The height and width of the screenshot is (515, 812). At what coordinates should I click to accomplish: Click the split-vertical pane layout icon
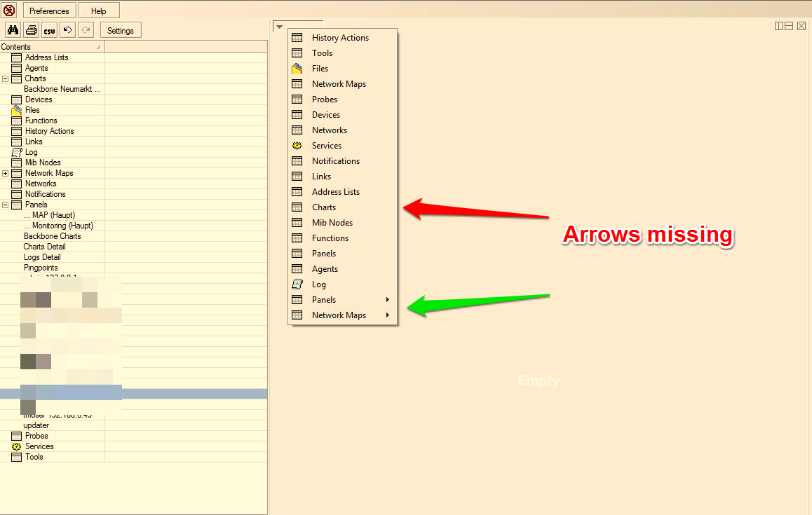pyautogui.click(x=779, y=26)
